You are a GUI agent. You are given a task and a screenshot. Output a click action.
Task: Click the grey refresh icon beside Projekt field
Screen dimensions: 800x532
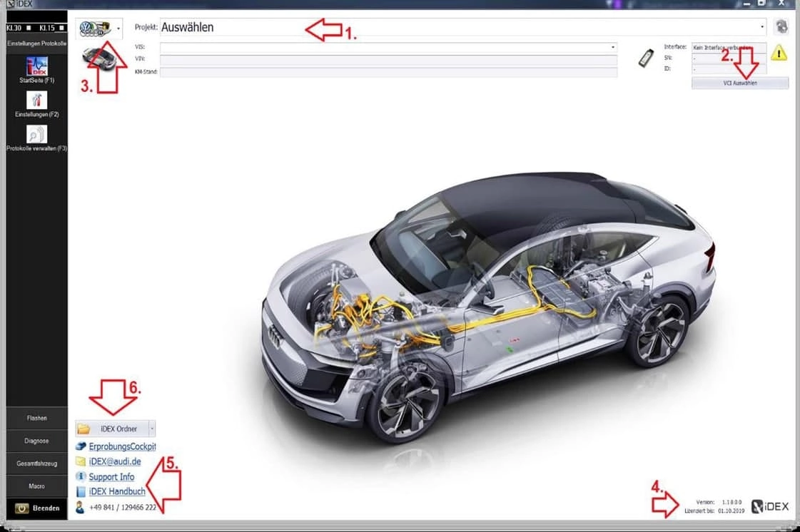click(781, 26)
